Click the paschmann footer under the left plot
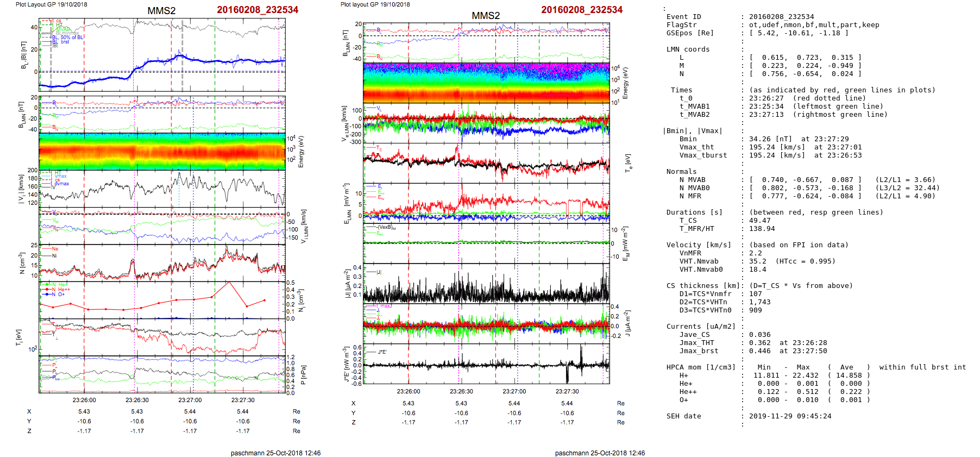The width and height of the screenshot is (980, 457). [275, 453]
